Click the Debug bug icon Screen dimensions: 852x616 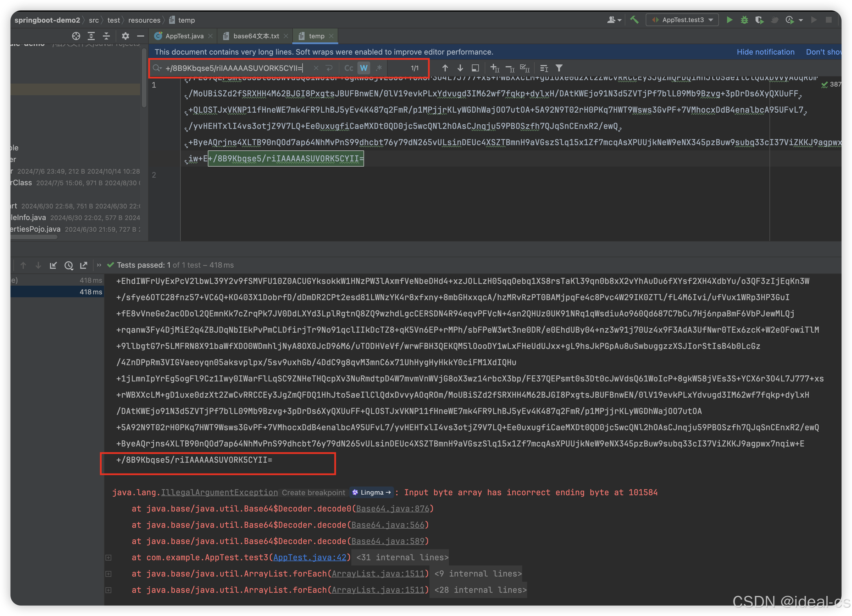point(744,20)
